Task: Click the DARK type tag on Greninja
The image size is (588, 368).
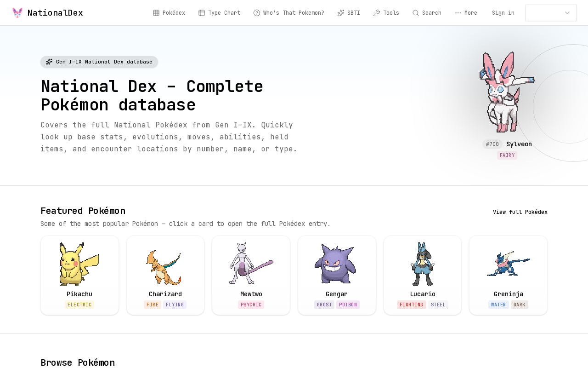Action: click(x=520, y=305)
